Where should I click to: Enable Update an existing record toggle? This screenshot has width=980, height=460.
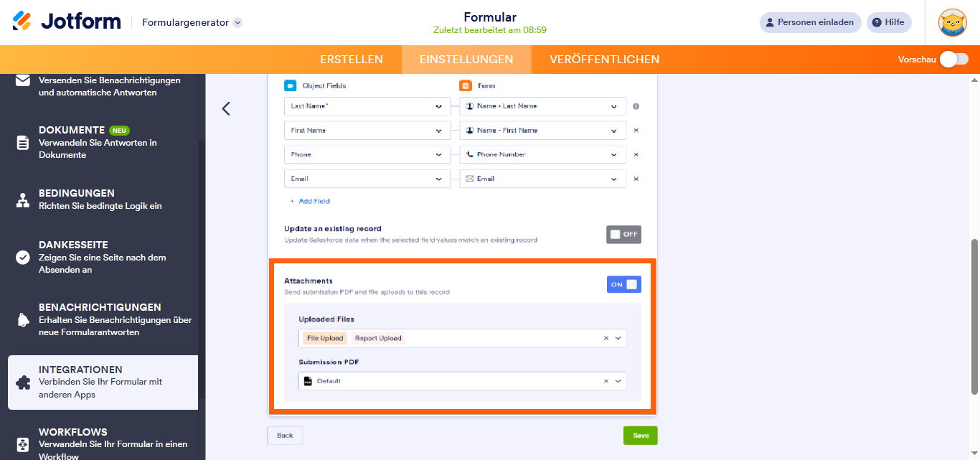[623, 235]
